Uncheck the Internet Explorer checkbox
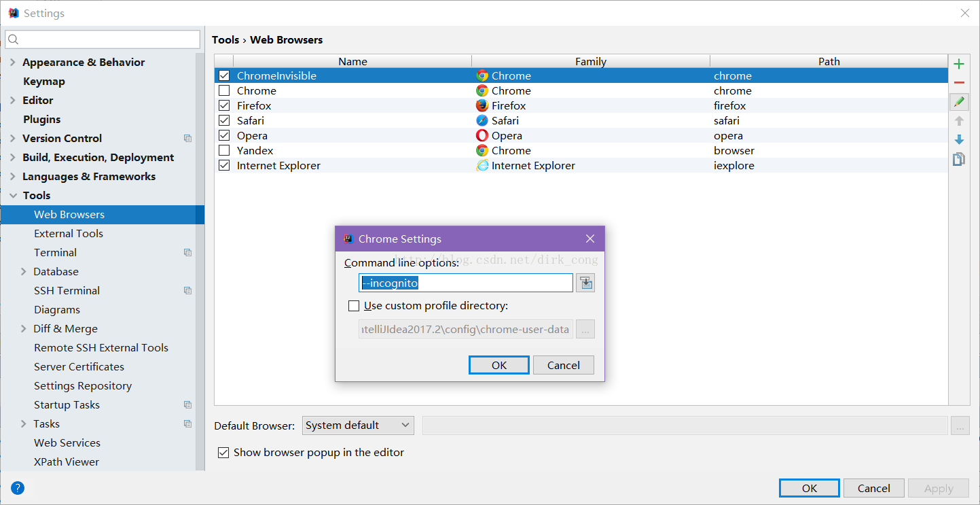Image resolution: width=980 pixels, height=505 pixels. point(224,165)
